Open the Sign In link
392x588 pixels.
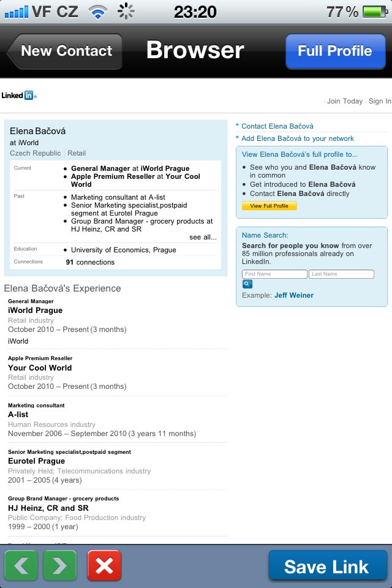pyautogui.click(x=380, y=101)
